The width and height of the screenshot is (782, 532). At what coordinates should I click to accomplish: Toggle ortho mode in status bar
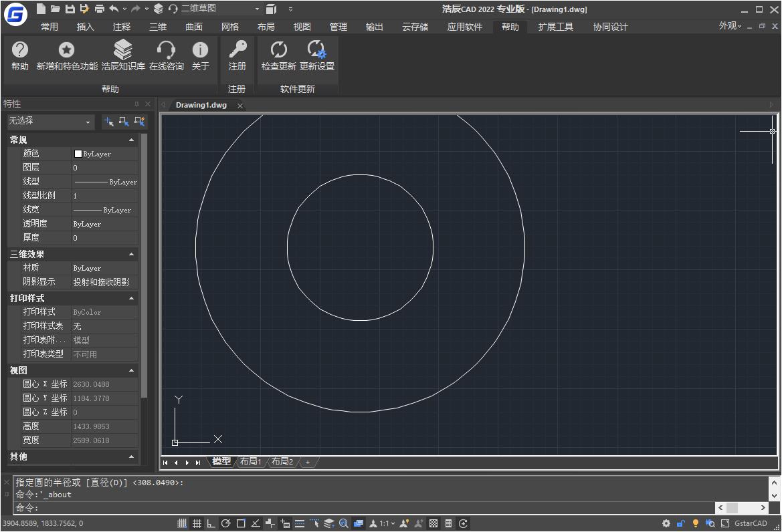point(211,523)
